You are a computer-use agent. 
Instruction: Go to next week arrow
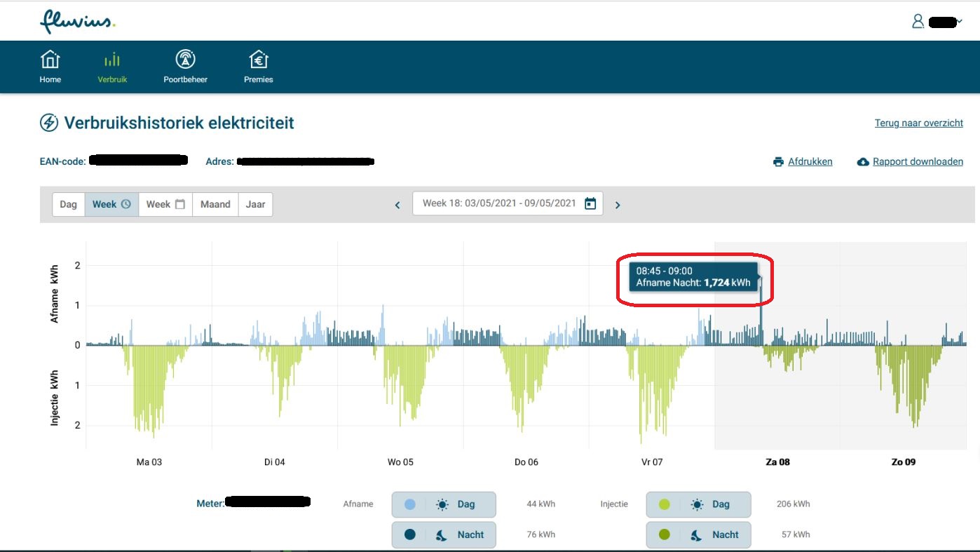pyautogui.click(x=618, y=205)
